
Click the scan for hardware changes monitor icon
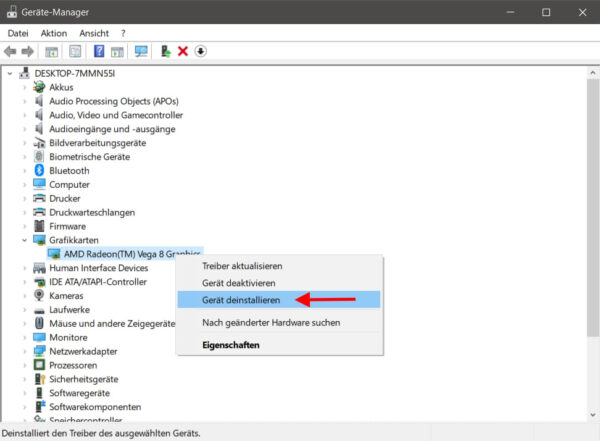[141, 51]
